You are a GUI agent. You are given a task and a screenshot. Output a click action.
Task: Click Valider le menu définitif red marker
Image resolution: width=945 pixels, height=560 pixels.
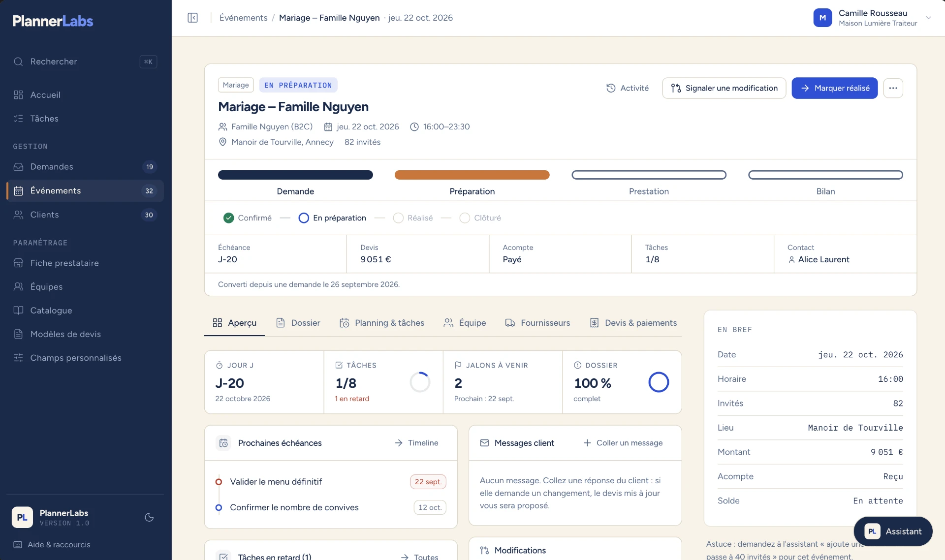(219, 482)
